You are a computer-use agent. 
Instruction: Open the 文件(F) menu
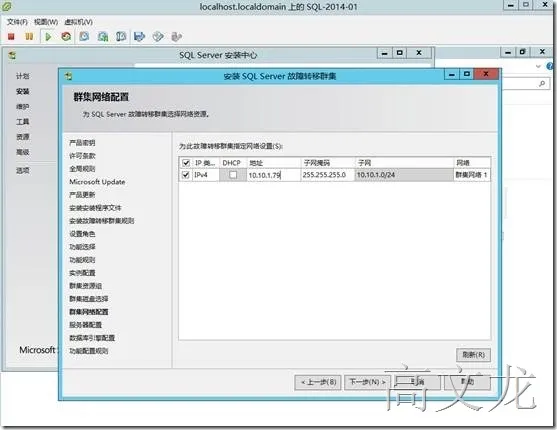click(x=17, y=22)
